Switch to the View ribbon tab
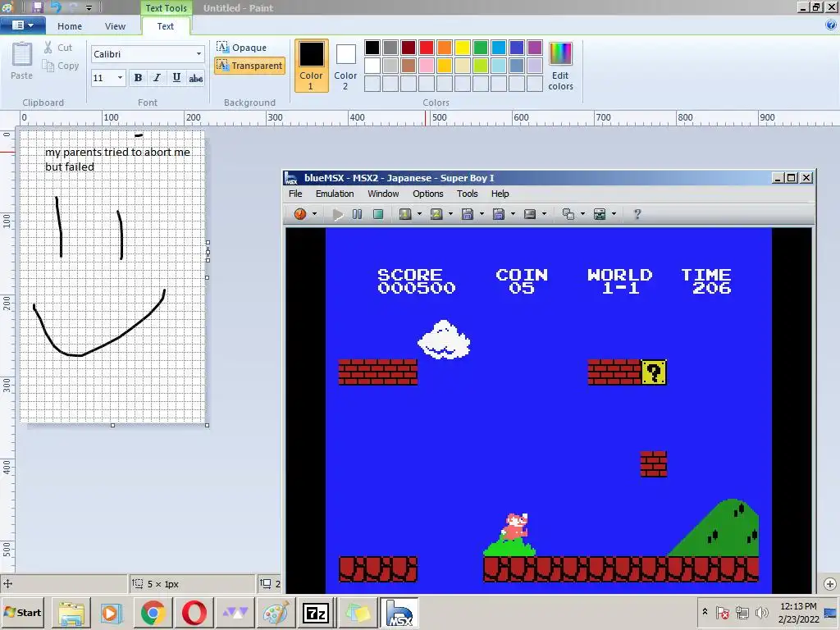Viewport: 840px width, 630px height. click(115, 26)
